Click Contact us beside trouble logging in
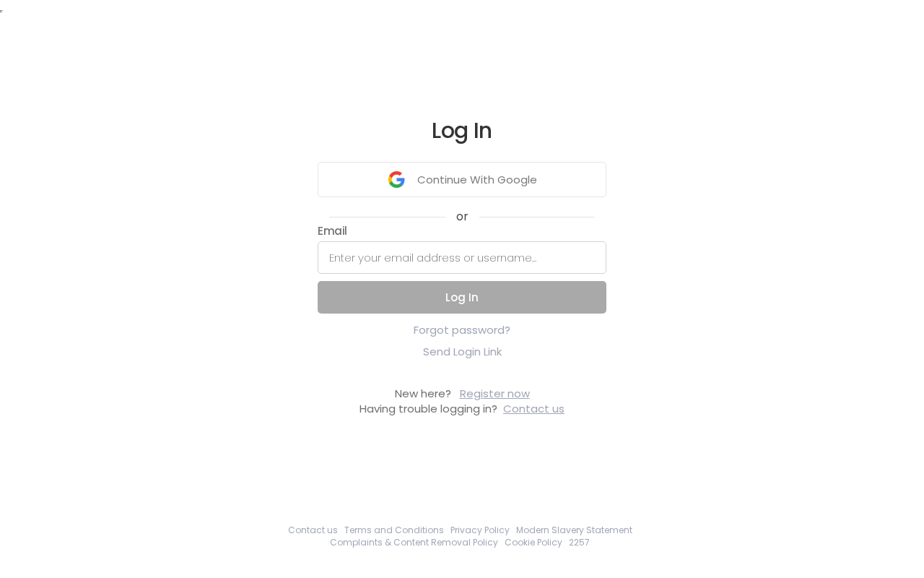The width and height of the screenshot is (924, 578). (x=533, y=409)
